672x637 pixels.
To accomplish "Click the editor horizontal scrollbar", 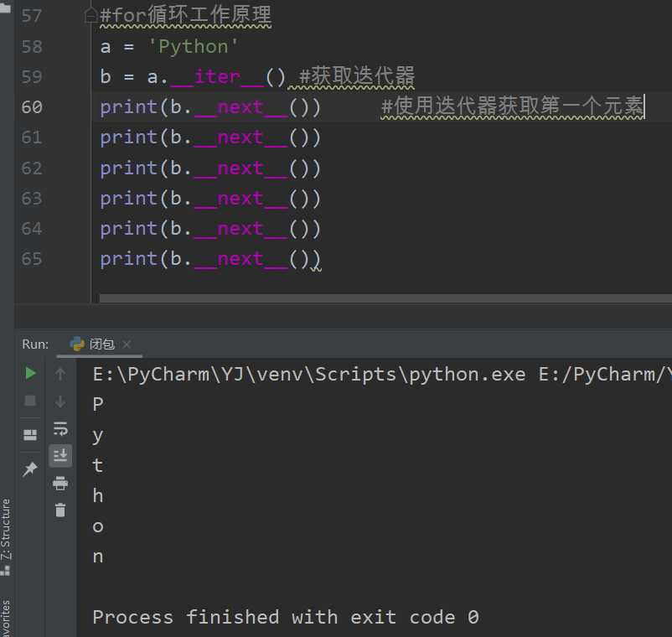I will 385,298.
